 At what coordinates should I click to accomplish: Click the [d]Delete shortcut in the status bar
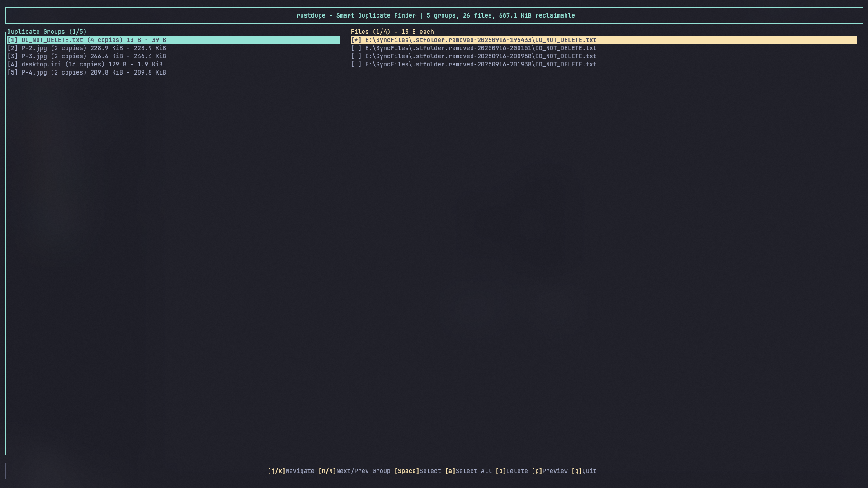[511, 471]
